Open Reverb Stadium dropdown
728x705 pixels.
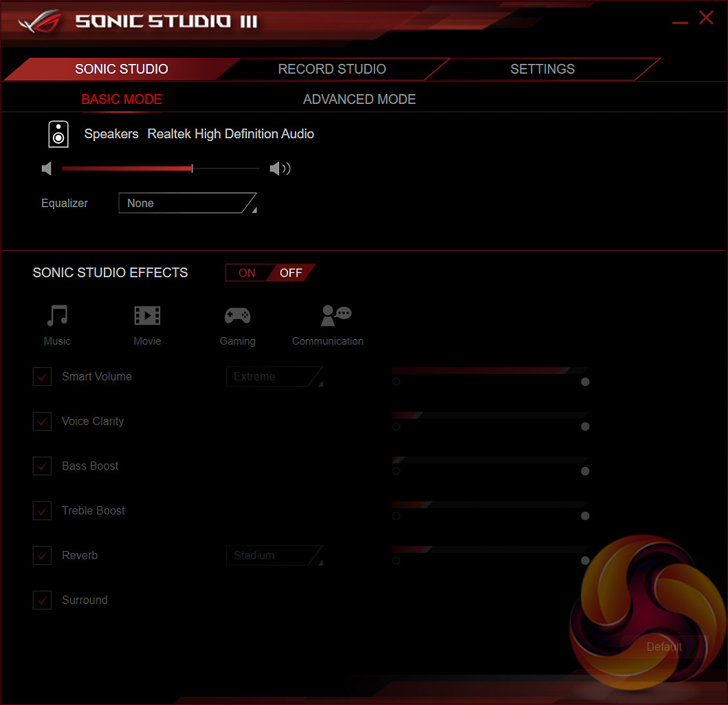[x=274, y=555]
